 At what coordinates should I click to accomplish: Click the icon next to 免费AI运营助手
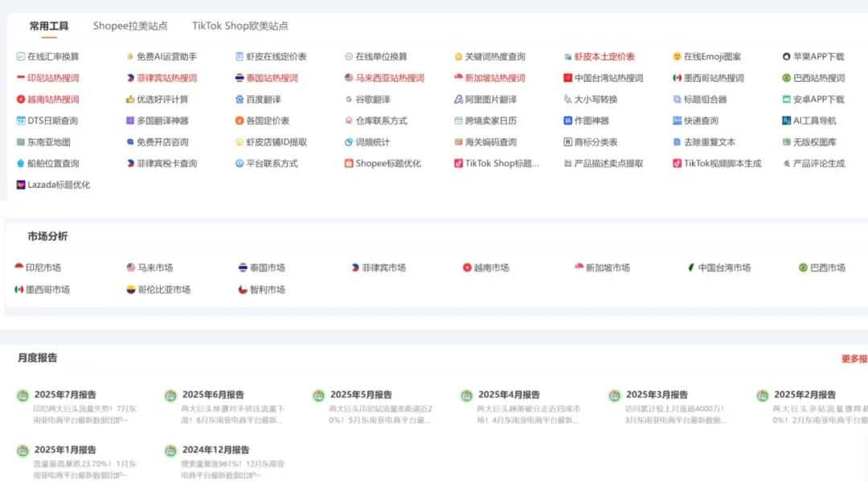tap(130, 56)
